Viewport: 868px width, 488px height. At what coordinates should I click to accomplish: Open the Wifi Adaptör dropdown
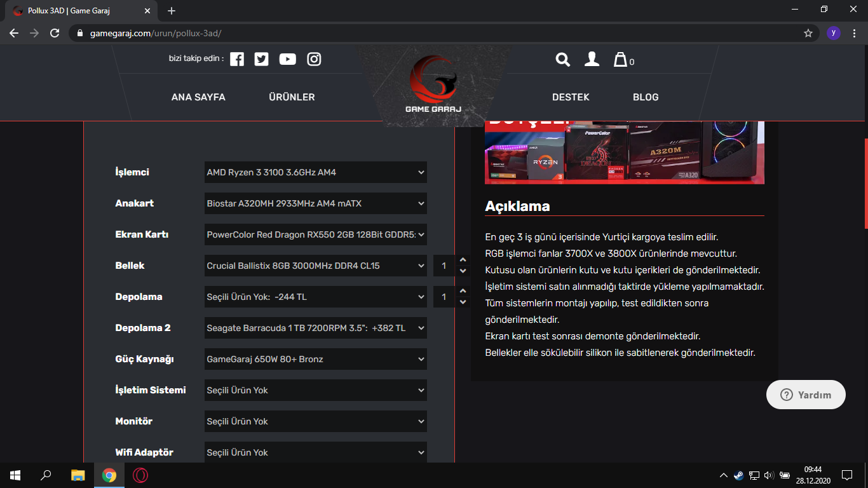316,452
